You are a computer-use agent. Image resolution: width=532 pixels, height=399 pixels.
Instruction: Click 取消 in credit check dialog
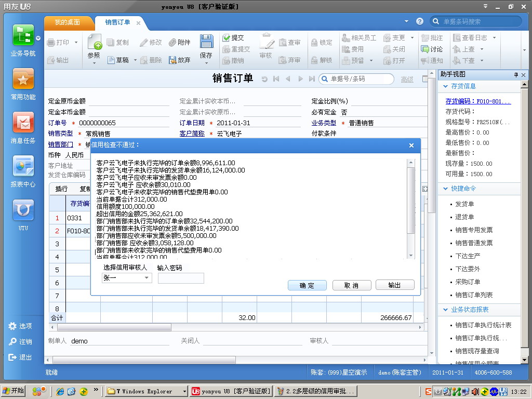point(352,285)
